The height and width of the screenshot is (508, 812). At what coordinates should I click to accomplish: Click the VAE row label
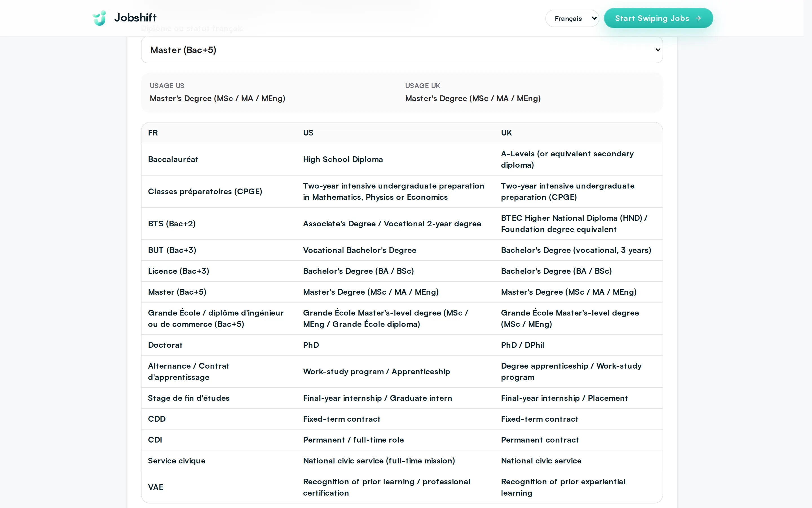(x=156, y=487)
